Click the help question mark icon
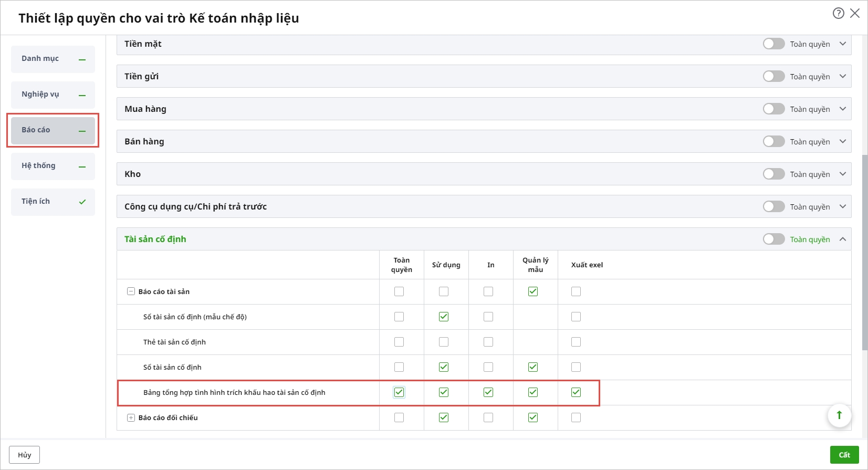Screen dimensions: 868x470 (x=838, y=13)
